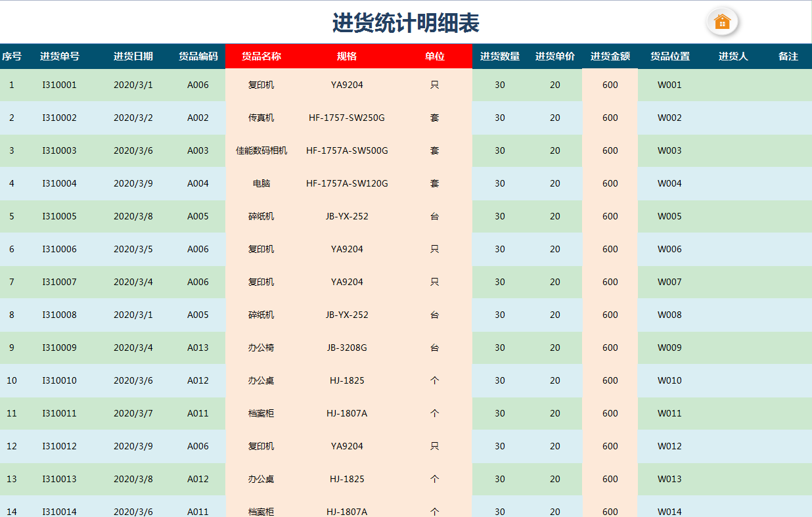Click product code A013
The height and width of the screenshot is (517, 812).
pos(198,348)
